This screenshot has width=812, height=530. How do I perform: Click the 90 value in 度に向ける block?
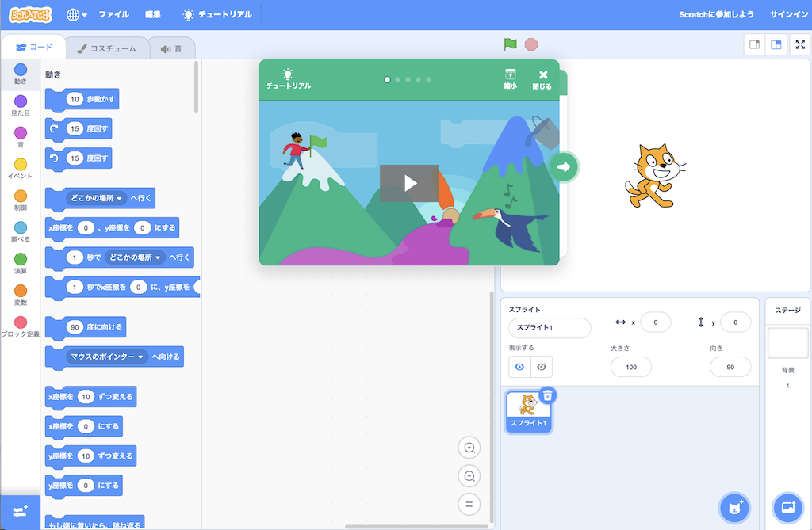click(x=75, y=327)
